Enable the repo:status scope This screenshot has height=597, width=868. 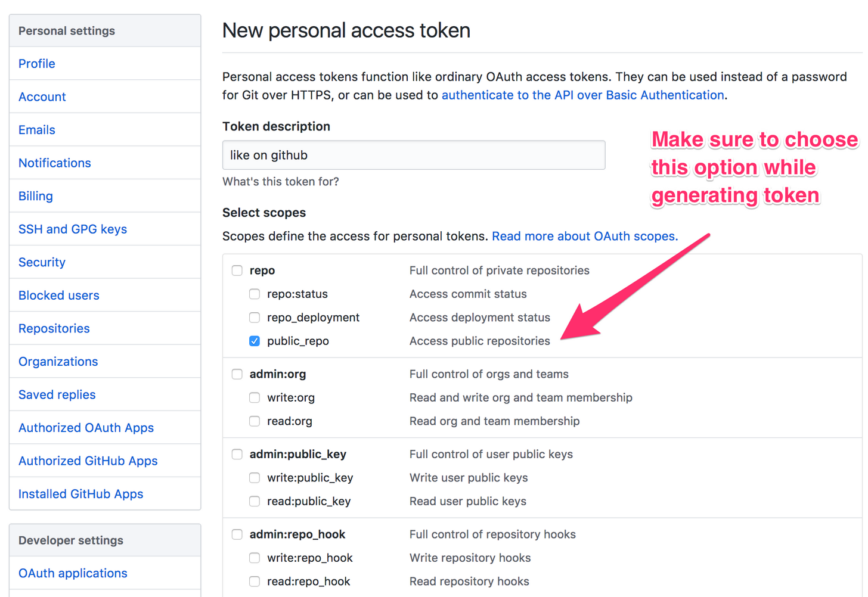click(255, 294)
